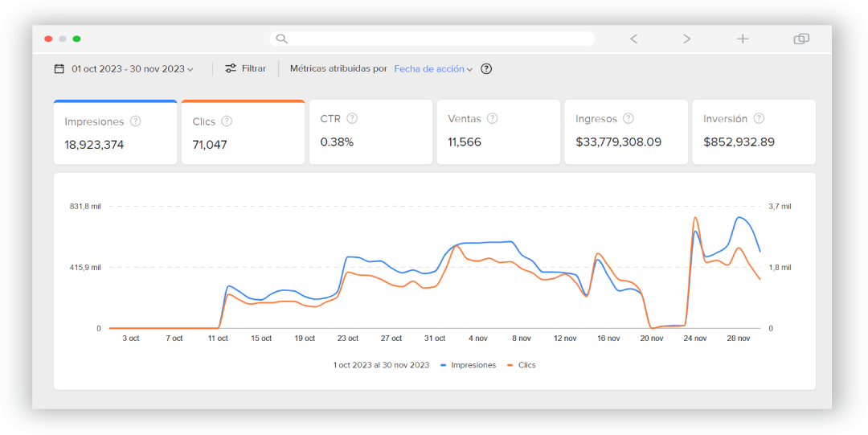Image resolution: width=868 pixels, height=435 pixels.
Task: Expand the Fecha de acción dropdown
Action: [432, 69]
